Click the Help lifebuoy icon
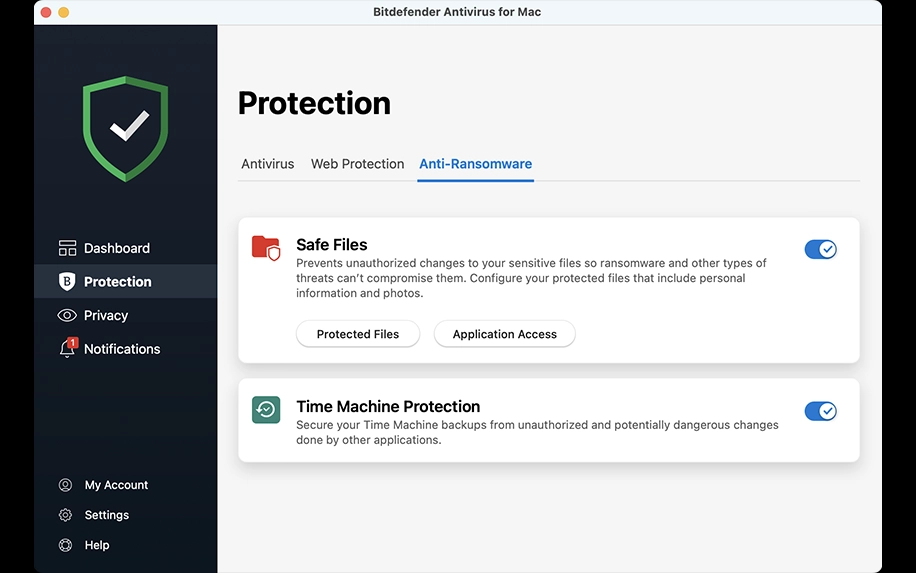 pyautogui.click(x=65, y=545)
